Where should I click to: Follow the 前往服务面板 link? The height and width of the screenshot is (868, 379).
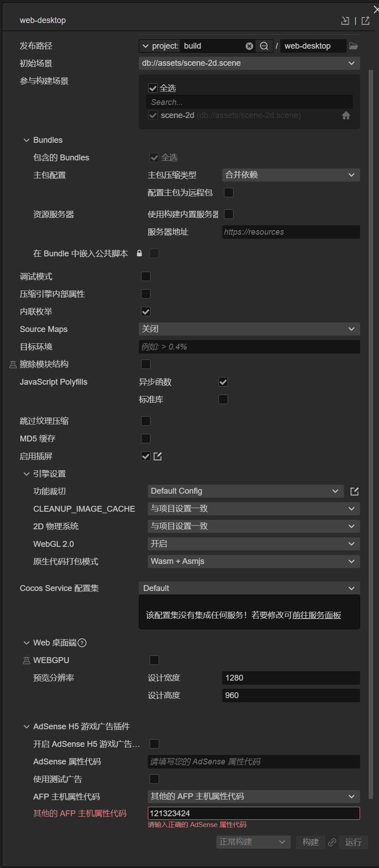coord(317,615)
